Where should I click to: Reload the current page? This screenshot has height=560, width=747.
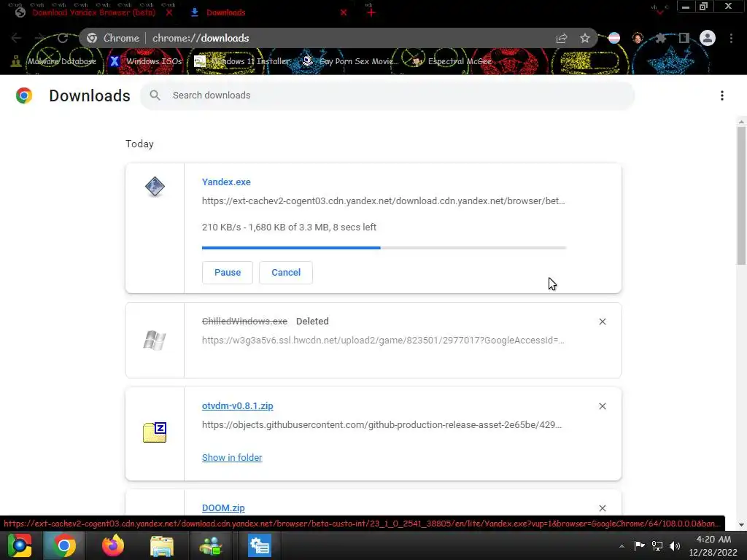click(63, 38)
